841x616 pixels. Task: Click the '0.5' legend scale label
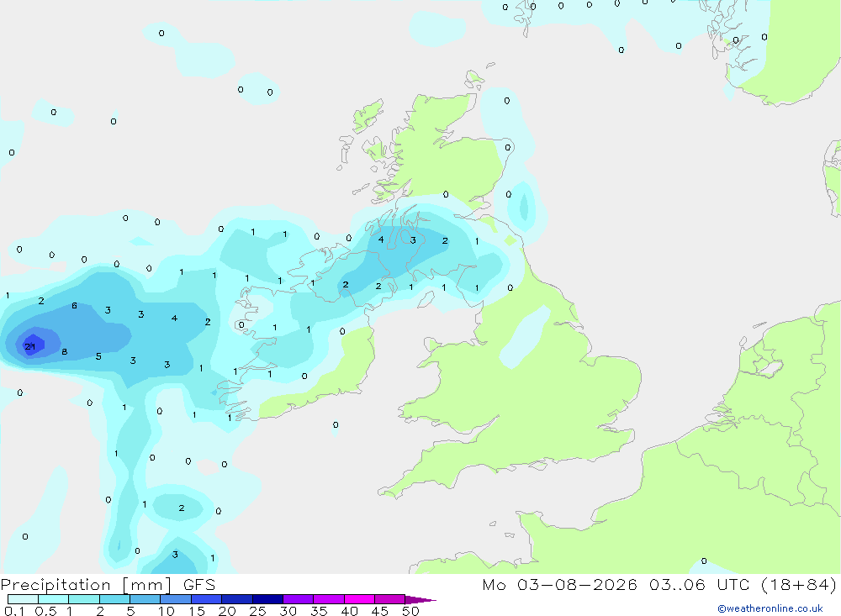(x=45, y=611)
